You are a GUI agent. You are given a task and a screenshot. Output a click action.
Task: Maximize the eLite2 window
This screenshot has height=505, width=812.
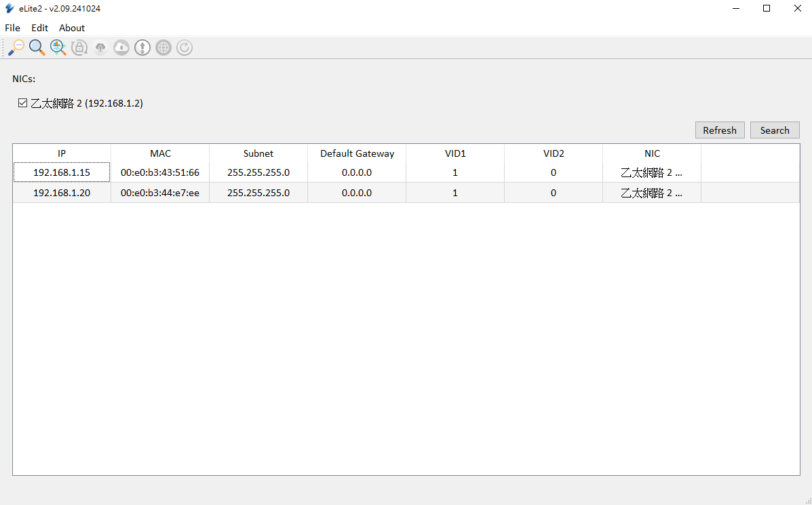tap(767, 8)
